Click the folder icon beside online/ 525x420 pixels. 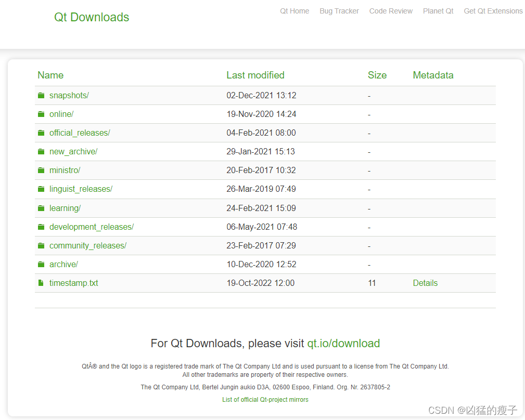point(41,114)
